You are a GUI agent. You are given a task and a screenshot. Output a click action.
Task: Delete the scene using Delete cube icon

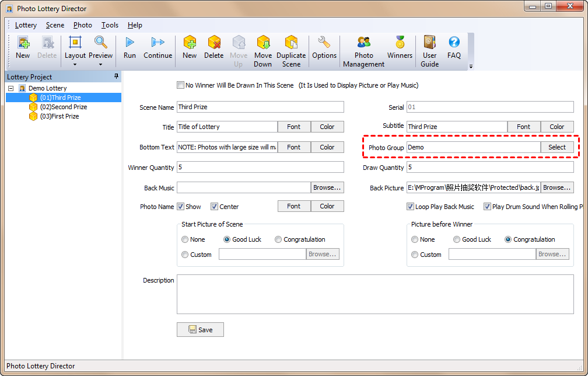click(x=214, y=43)
